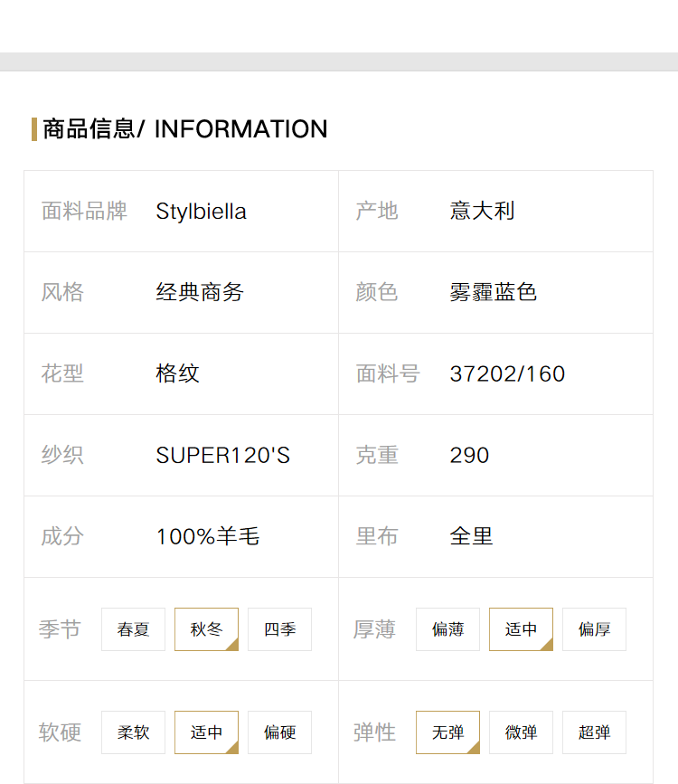Screen dimensions: 678x784
Task: Click the yarn count SUPER120'S
Action: click(223, 455)
